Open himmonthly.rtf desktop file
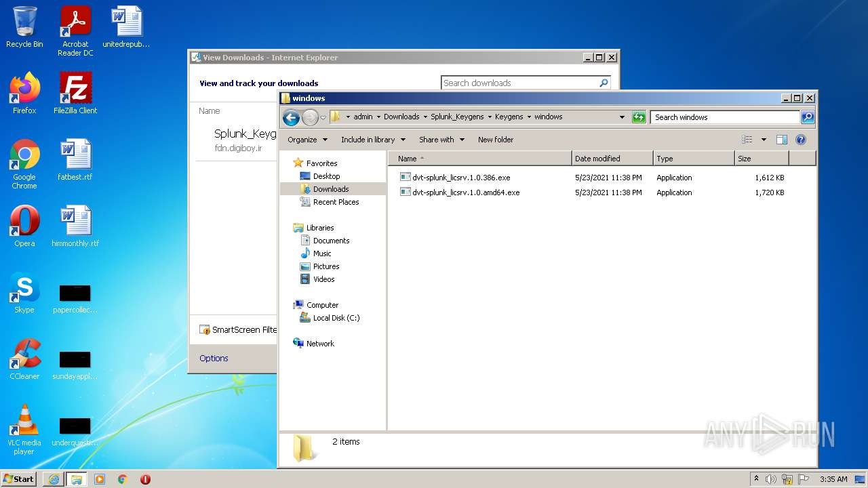The image size is (868, 488). [75, 226]
